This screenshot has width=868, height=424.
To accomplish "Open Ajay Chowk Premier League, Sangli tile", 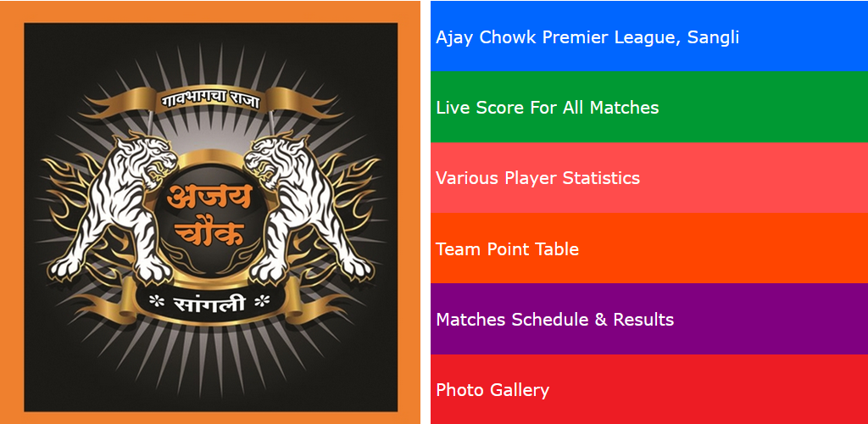I will coord(648,36).
